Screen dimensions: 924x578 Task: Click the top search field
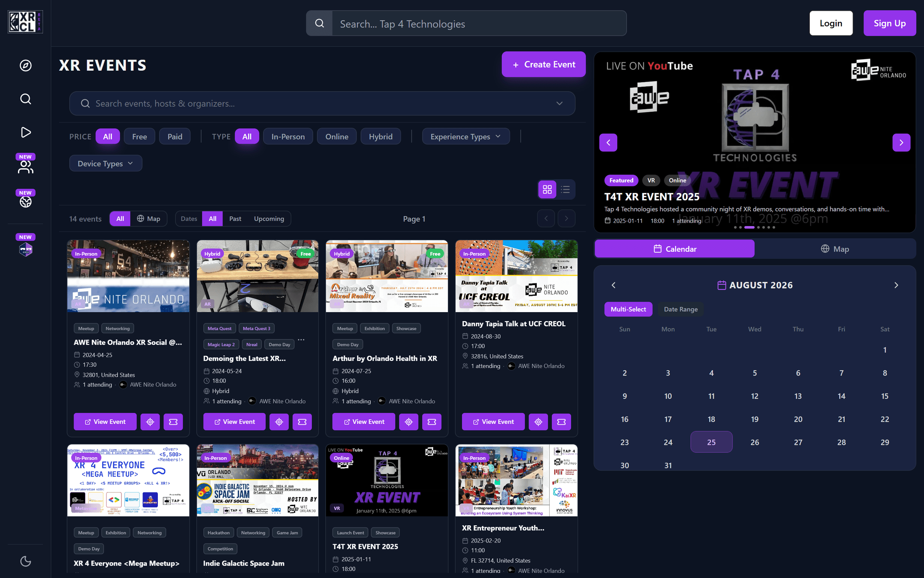coord(479,23)
